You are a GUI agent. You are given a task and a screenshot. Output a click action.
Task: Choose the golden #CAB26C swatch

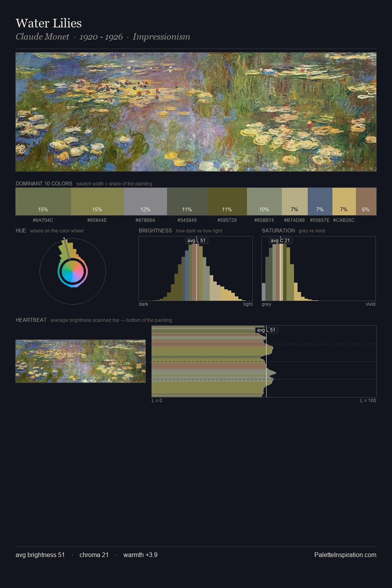tap(344, 201)
